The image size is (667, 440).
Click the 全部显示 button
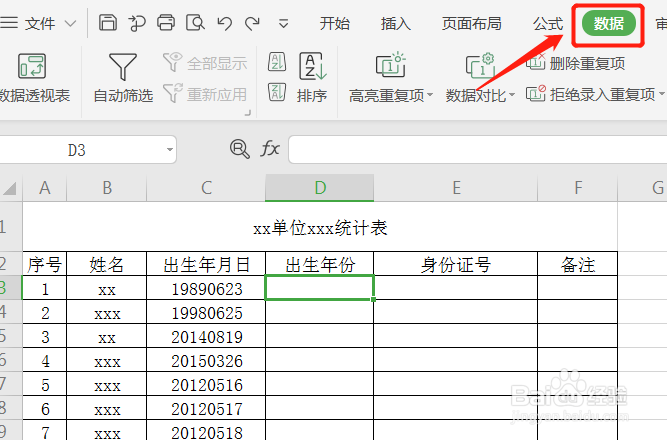point(205,63)
